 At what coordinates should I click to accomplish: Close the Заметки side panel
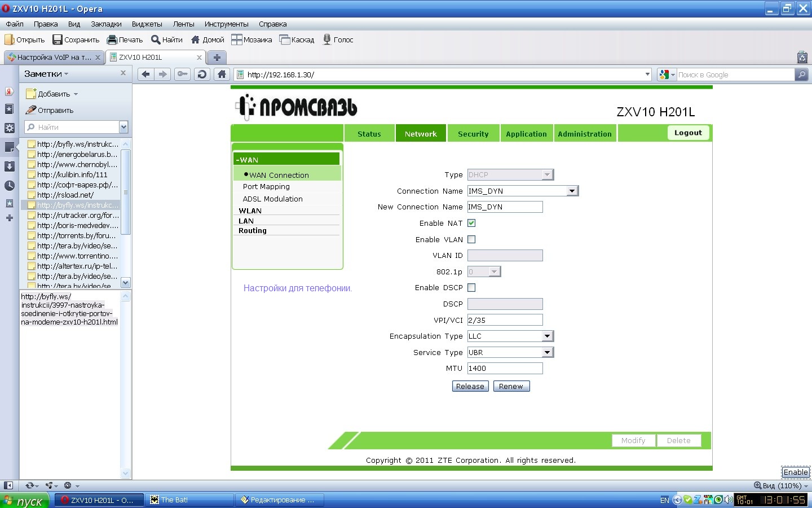pos(123,73)
